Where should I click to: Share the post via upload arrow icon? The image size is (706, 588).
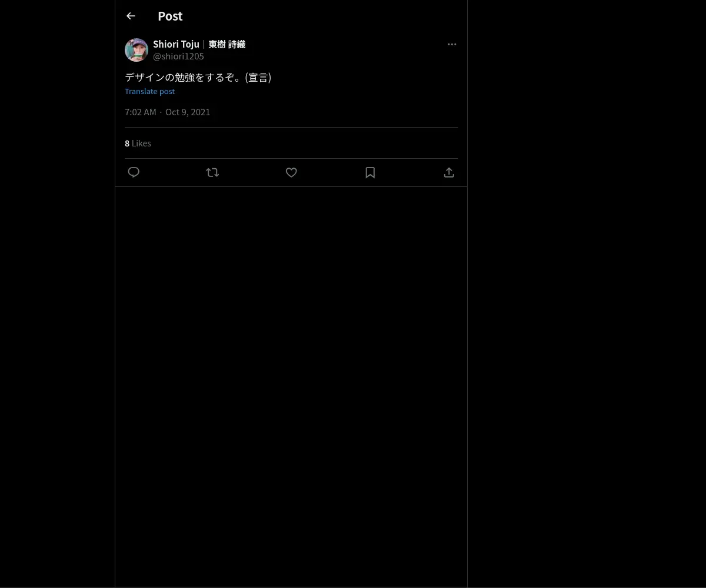[449, 172]
